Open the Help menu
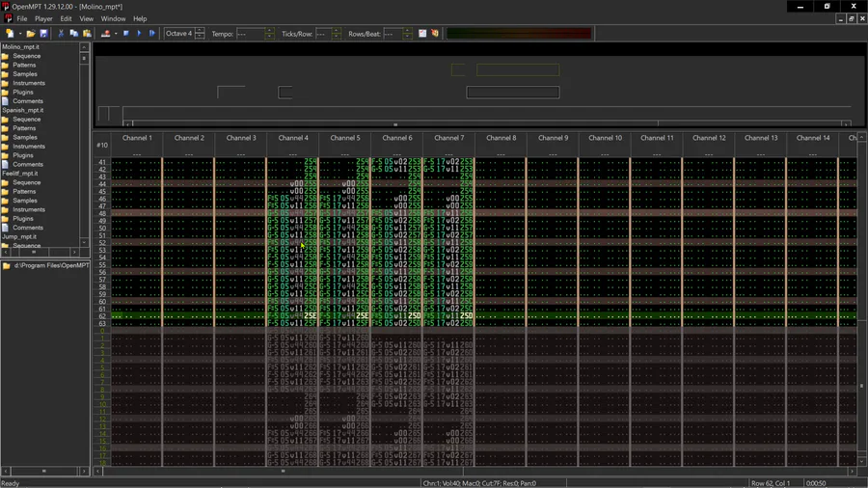The height and width of the screenshot is (488, 868). click(x=140, y=19)
